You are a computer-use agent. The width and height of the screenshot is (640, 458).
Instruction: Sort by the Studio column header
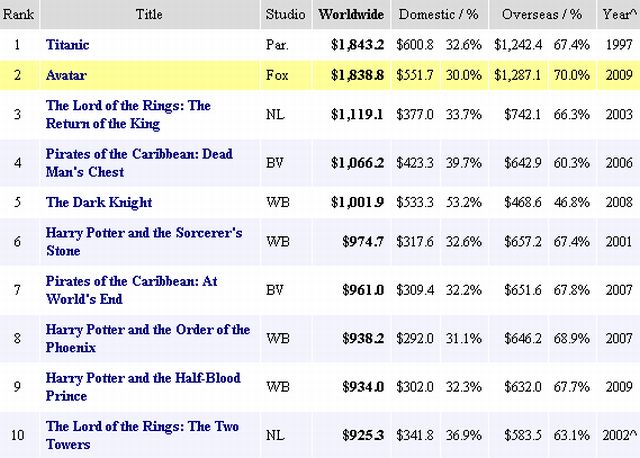pos(285,15)
